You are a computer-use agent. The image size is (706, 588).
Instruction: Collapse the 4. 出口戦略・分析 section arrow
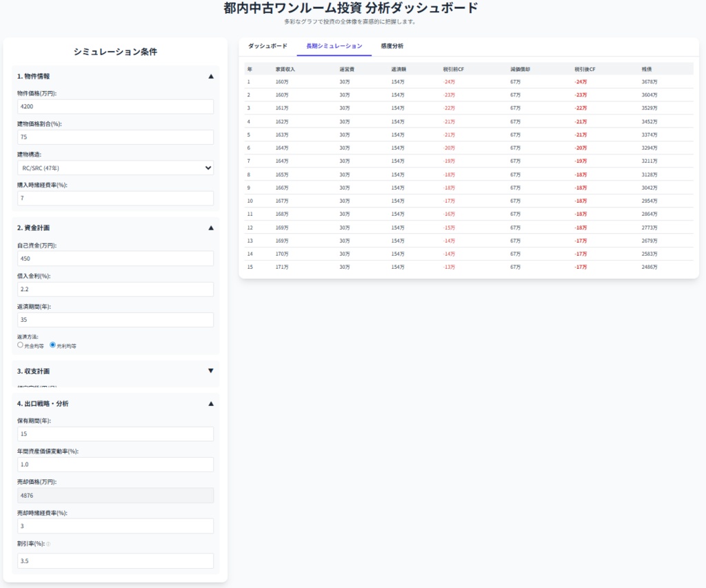211,404
